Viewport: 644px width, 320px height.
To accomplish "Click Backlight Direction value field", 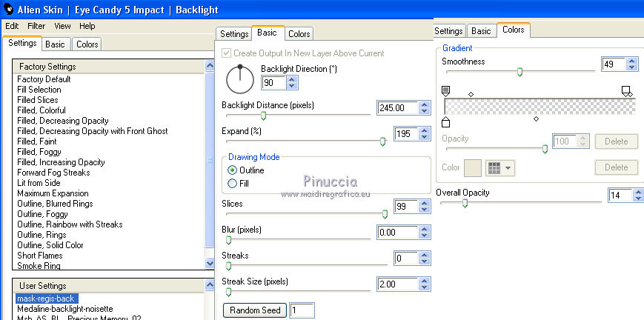I will 274,83.
